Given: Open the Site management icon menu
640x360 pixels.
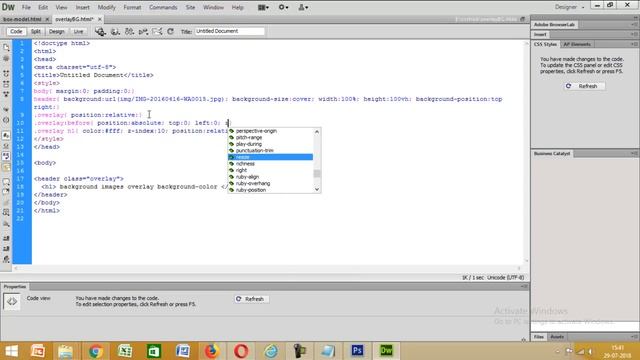Looking at the screenshot, I should pos(303,7).
